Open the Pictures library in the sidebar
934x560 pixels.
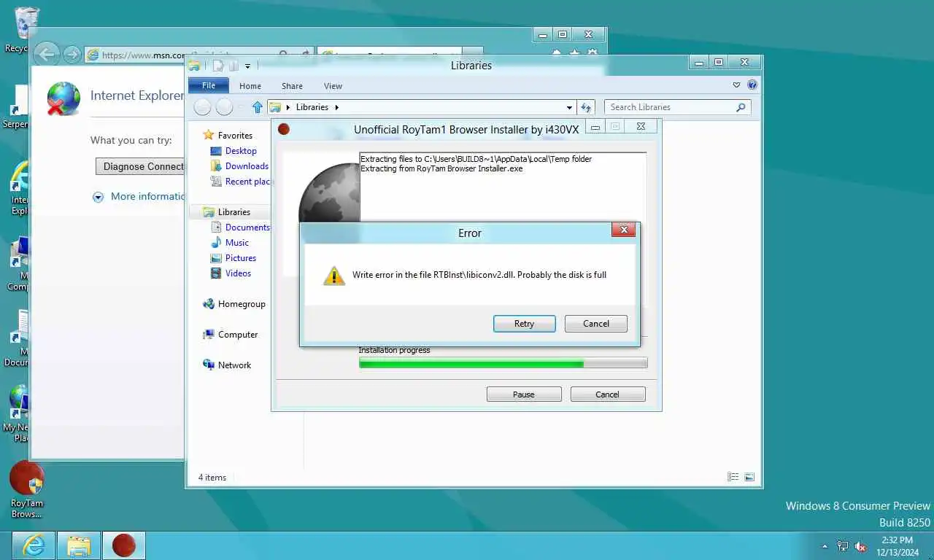(241, 257)
